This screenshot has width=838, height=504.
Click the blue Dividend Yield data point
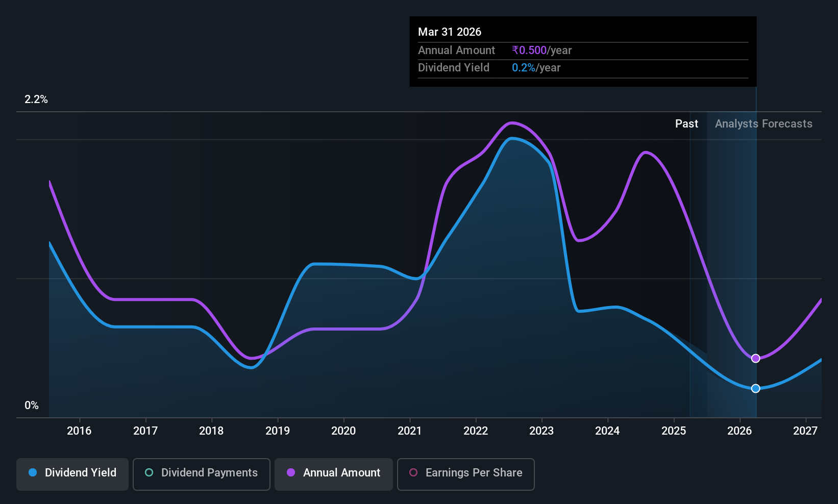coord(756,388)
